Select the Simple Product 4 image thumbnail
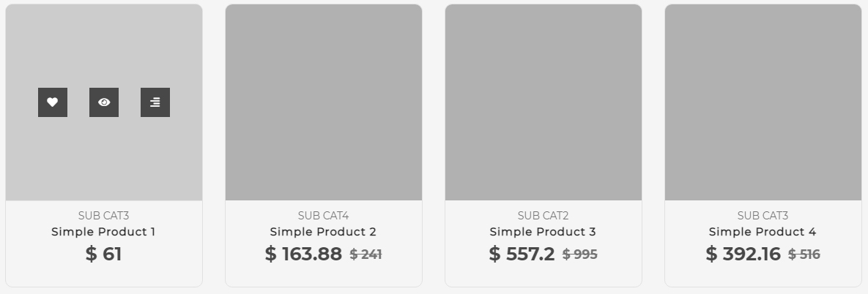The image size is (868, 294). [763, 102]
